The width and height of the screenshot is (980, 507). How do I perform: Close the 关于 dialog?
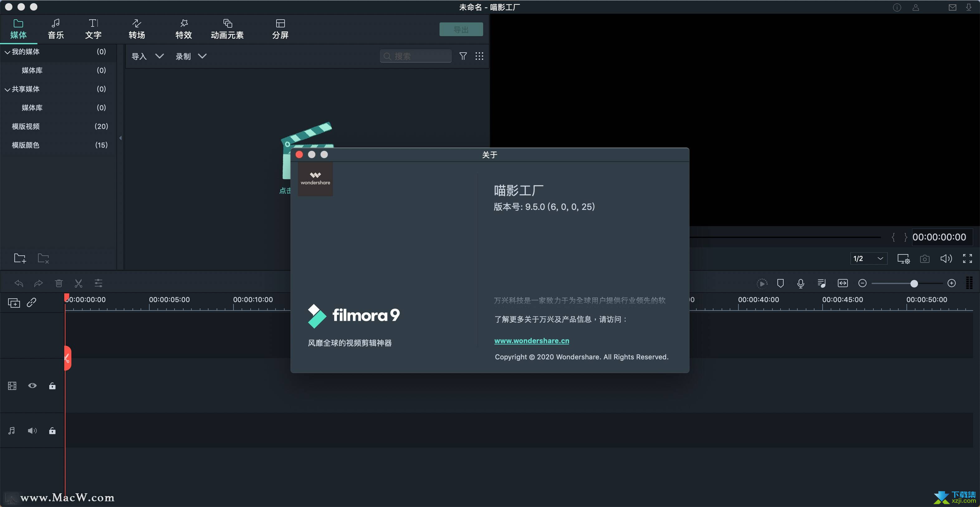click(299, 154)
